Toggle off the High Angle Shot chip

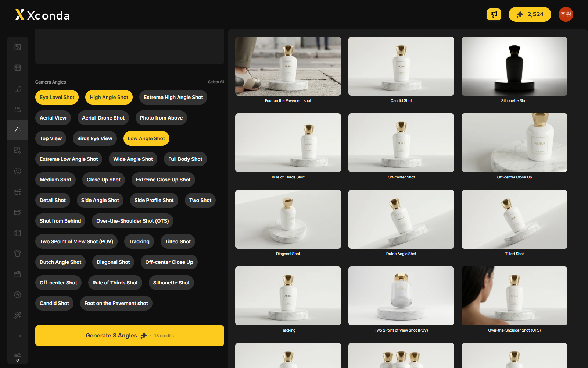(109, 97)
